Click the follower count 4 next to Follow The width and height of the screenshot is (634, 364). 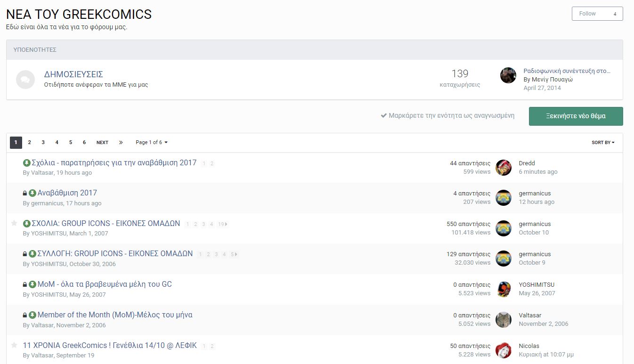[x=615, y=14]
